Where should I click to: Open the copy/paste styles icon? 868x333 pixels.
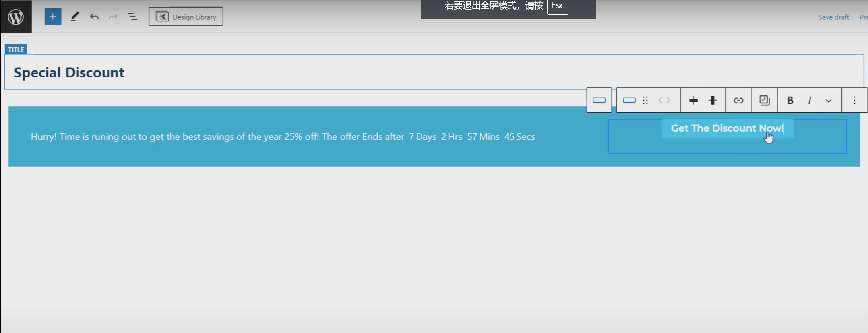click(765, 100)
